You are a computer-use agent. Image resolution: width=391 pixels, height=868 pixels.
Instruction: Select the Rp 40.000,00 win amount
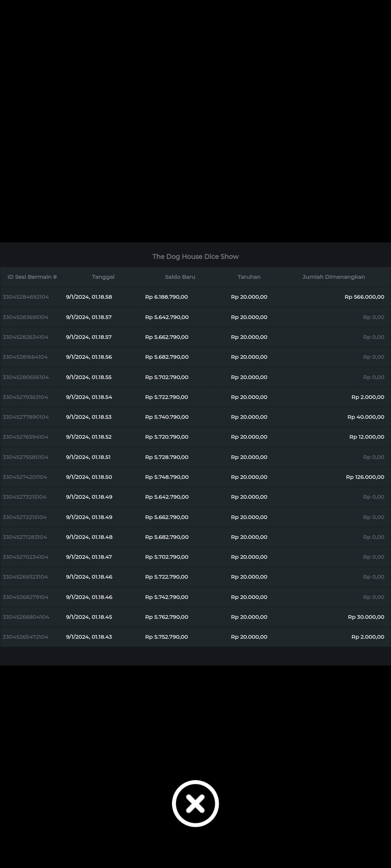pyautogui.click(x=366, y=417)
